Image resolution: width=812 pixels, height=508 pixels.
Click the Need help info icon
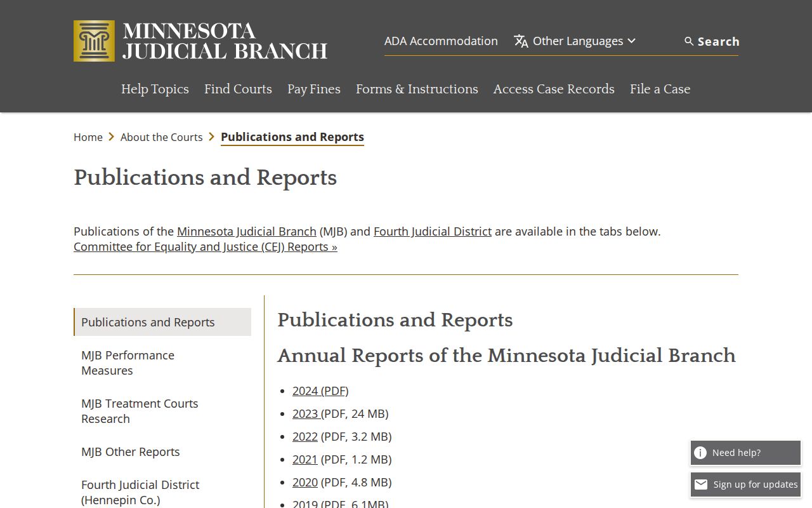click(x=700, y=453)
